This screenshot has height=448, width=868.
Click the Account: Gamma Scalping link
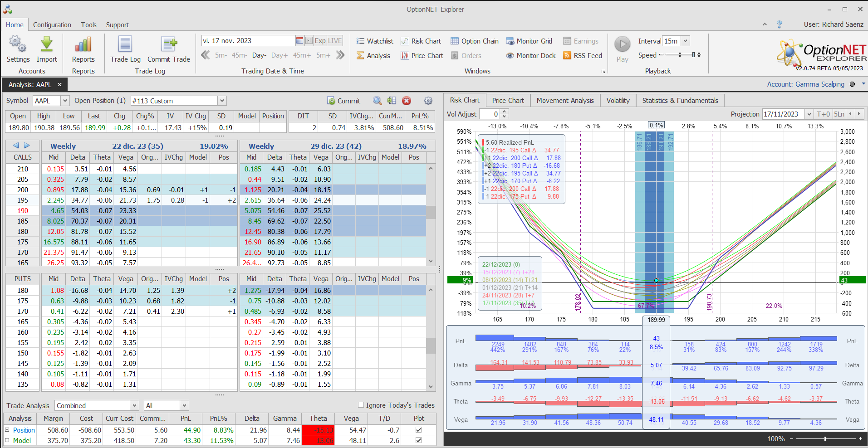point(805,84)
